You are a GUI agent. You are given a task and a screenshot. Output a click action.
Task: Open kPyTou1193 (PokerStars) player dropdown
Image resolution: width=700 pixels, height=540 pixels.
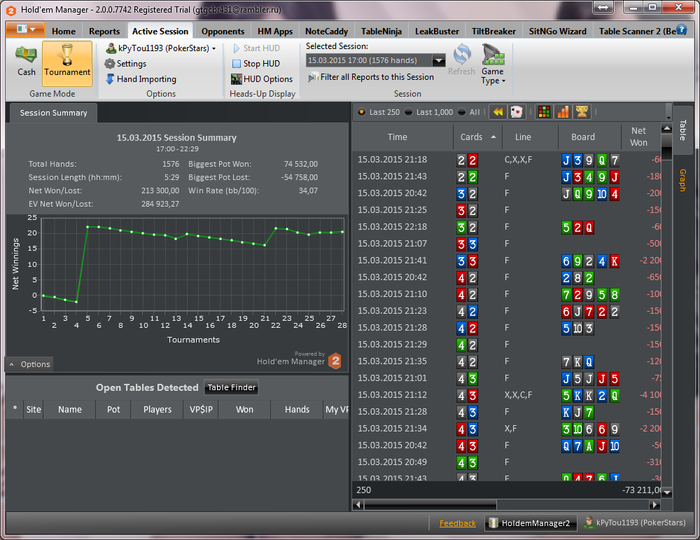161,48
